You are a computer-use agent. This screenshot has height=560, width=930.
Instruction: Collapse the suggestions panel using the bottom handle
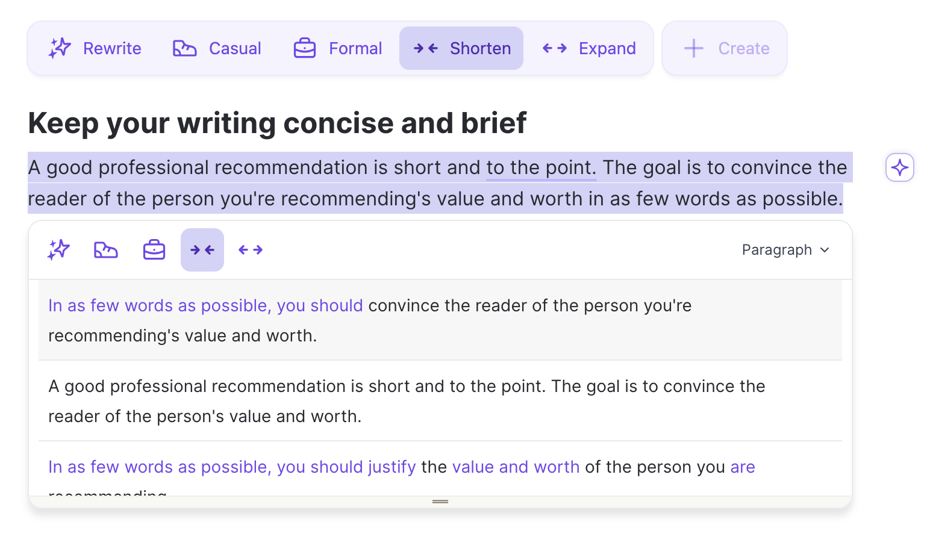pos(439,501)
